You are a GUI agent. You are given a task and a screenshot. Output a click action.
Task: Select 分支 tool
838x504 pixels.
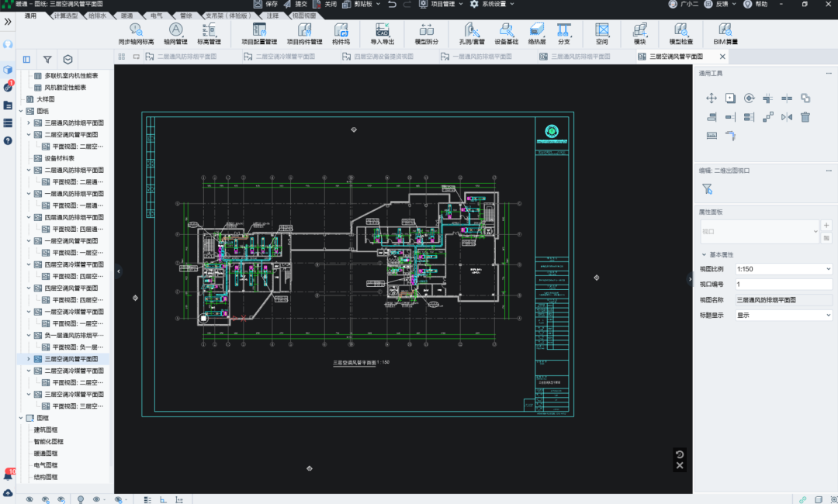(x=564, y=33)
